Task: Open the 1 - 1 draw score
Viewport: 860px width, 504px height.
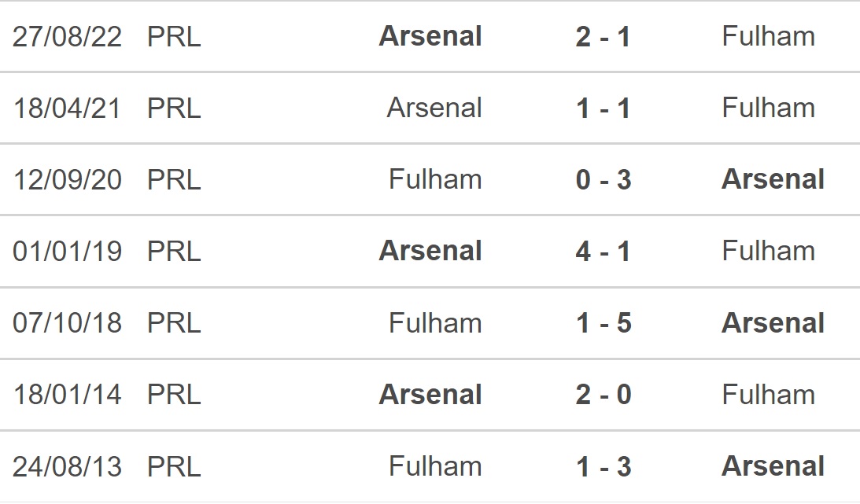Action: click(603, 109)
